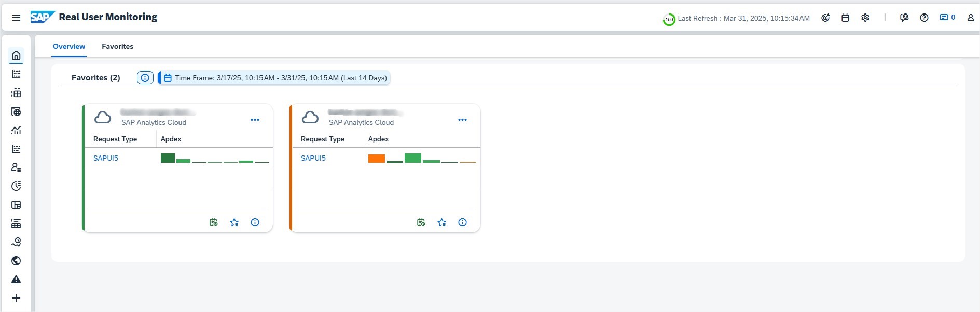
Task: Open the settings gear in header
Action: tap(865, 18)
